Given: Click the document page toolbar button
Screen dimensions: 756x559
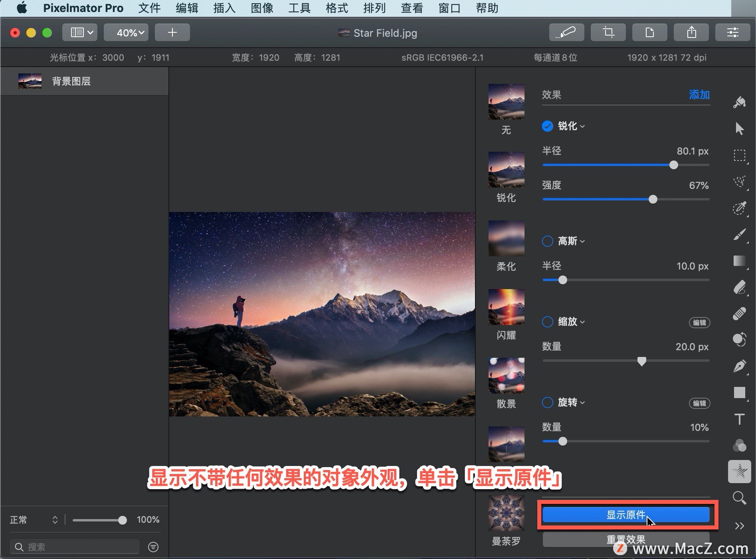Looking at the screenshot, I should (649, 32).
